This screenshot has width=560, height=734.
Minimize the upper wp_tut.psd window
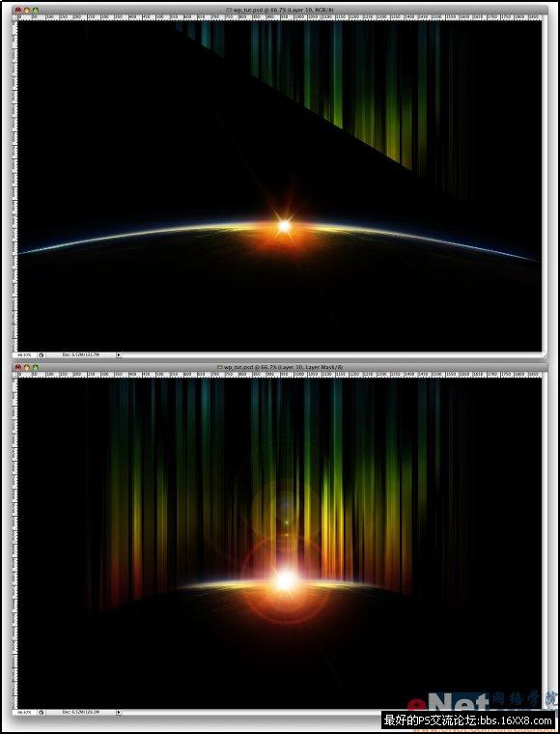[x=27, y=10]
